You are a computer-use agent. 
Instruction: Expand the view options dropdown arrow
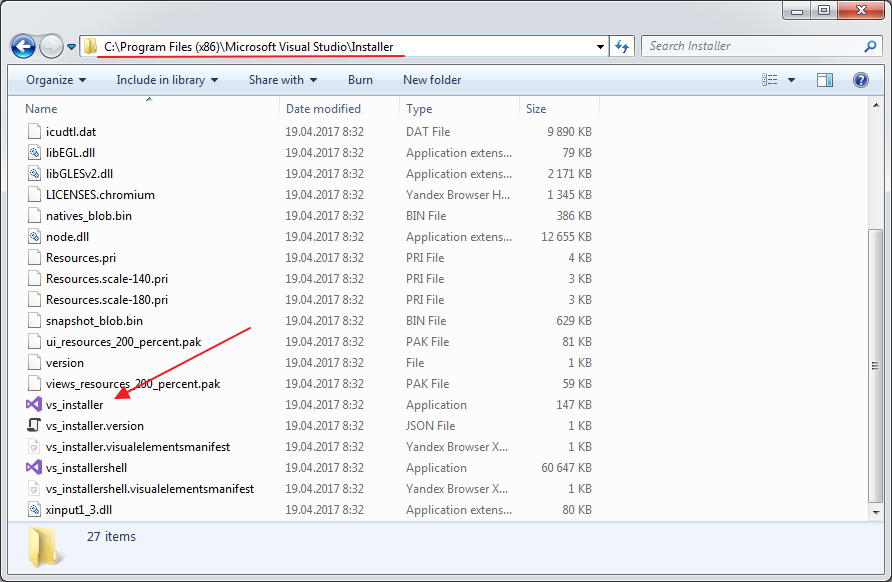pyautogui.click(x=791, y=80)
